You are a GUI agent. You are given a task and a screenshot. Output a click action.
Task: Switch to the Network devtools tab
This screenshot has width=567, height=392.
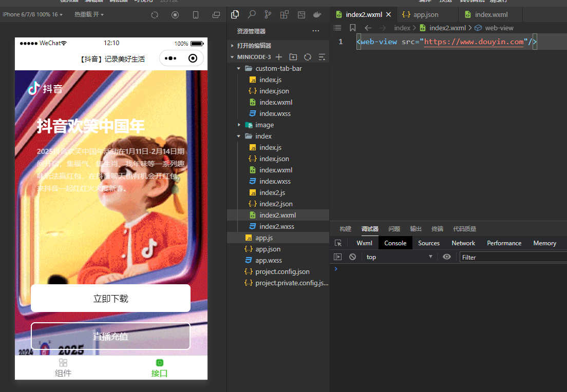[463, 243]
